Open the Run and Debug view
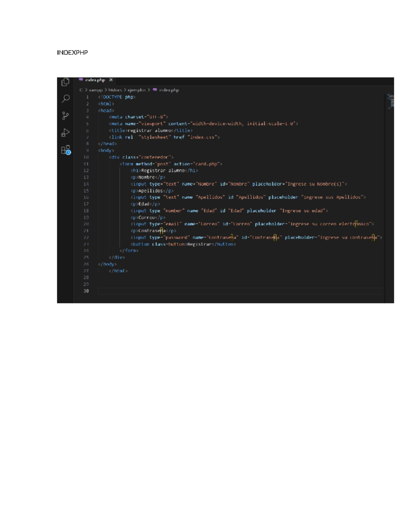 pos(65,133)
